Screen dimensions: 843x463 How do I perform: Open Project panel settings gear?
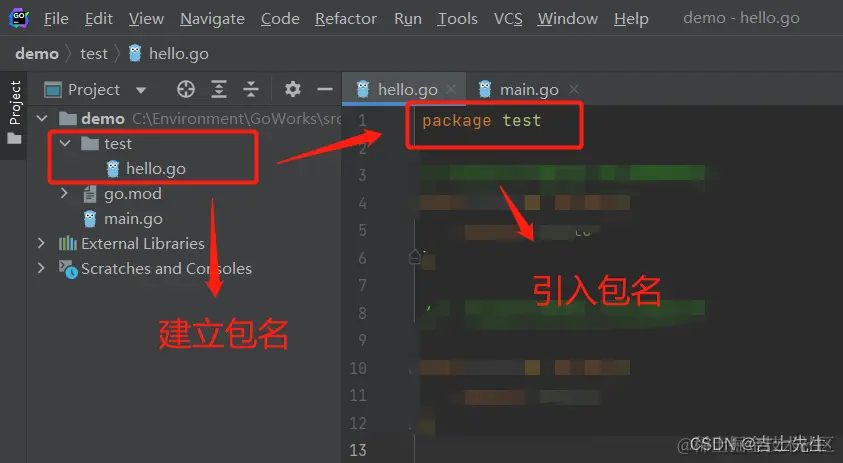(292, 89)
